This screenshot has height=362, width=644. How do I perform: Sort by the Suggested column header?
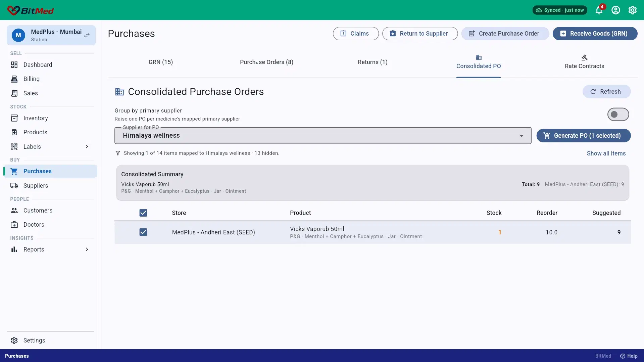pos(606,213)
